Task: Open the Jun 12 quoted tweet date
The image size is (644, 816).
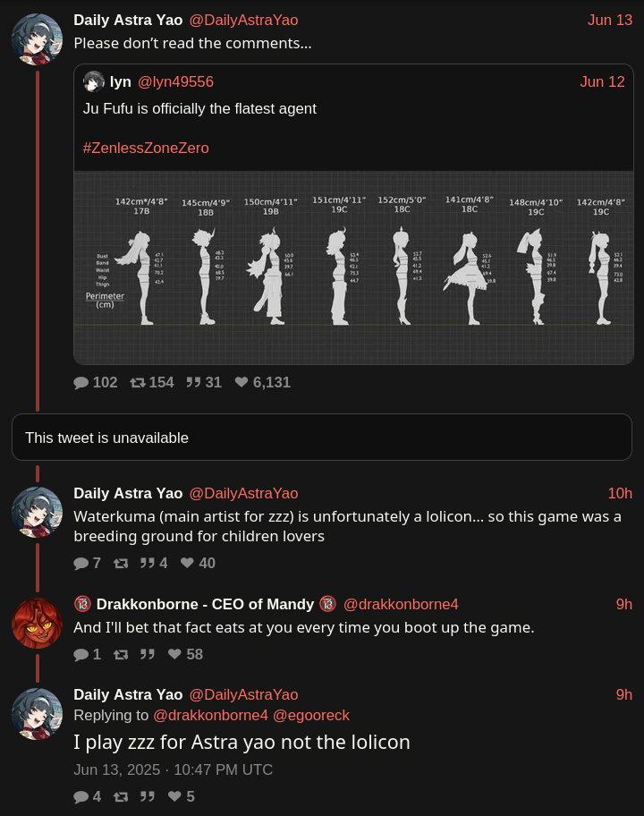Action: [x=602, y=82]
